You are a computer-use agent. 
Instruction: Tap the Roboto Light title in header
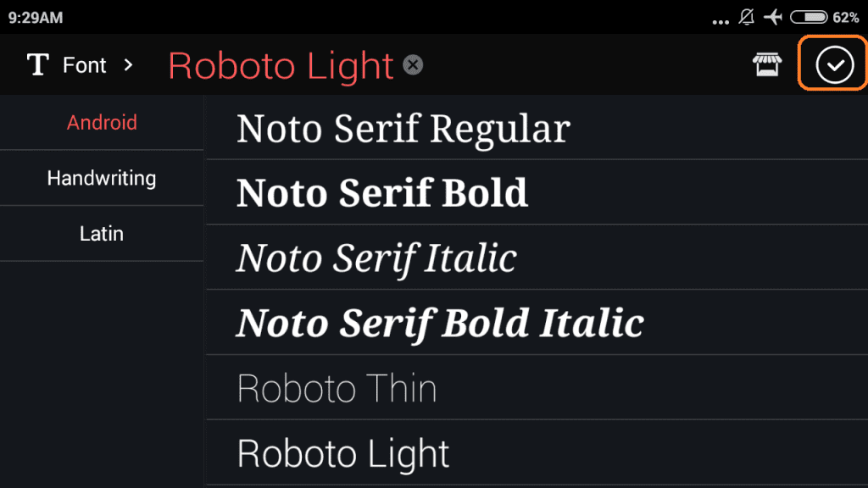coord(281,65)
